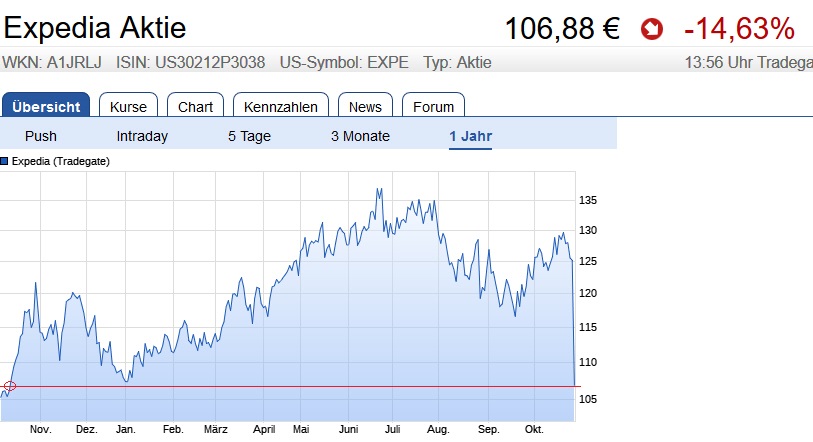Click the 110 y-axis label
Screen dimensions: 813x442
point(588,363)
